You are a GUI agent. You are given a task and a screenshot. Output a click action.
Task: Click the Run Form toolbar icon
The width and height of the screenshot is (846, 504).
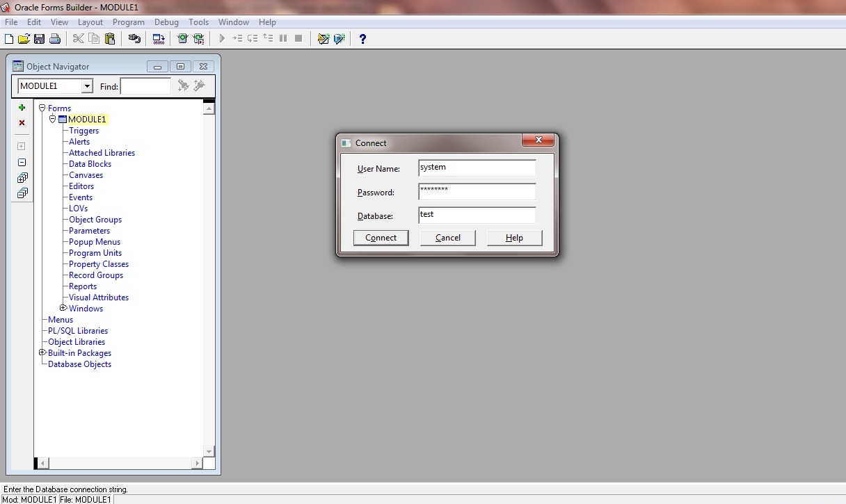(x=182, y=39)
